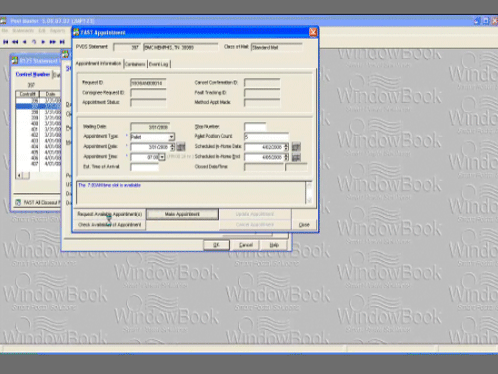Click the Scheduled In-Home Date field
The height and width of the screenshot is (374, 498).
point(264,147)
